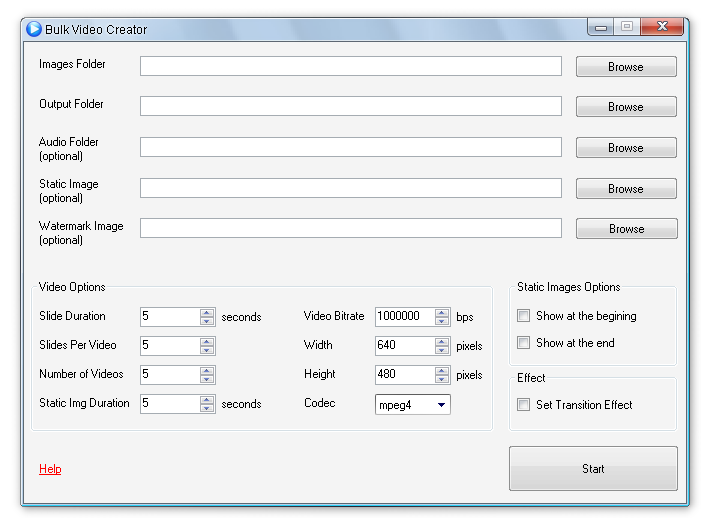Increase Video Bitrate with up arrow
The height and width of the screenshot is (524, 709).
coord(442,312)
